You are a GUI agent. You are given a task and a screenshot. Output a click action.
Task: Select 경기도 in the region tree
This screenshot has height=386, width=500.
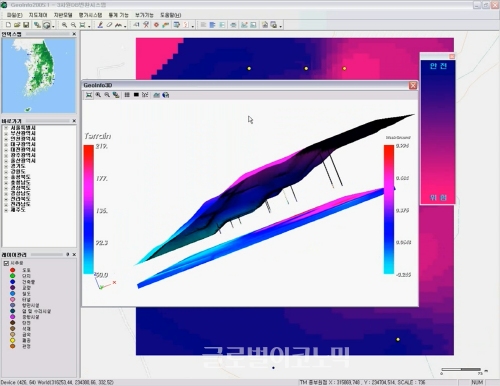(18, 166)
